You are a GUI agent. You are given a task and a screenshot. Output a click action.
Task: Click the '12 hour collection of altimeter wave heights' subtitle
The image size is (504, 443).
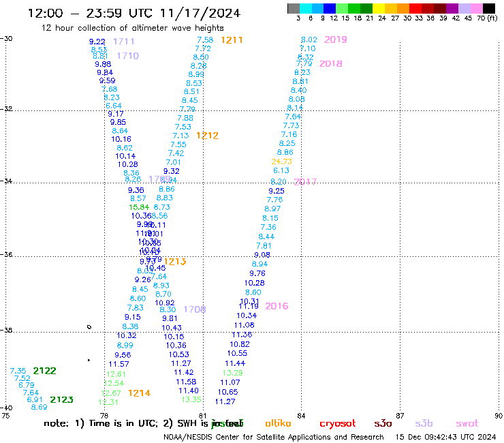pos(132,28)
